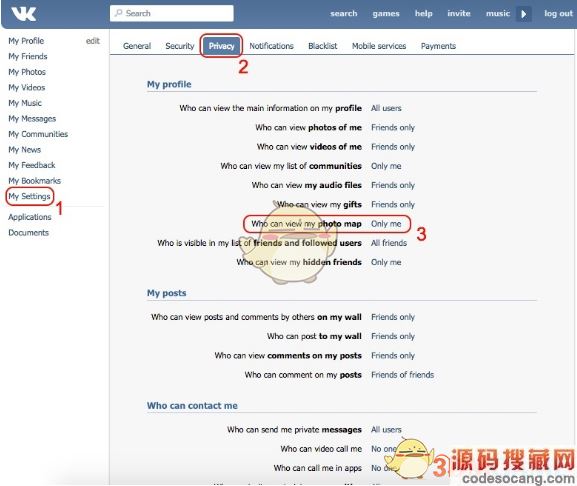Click the VK logo icon

coord(24,14)
